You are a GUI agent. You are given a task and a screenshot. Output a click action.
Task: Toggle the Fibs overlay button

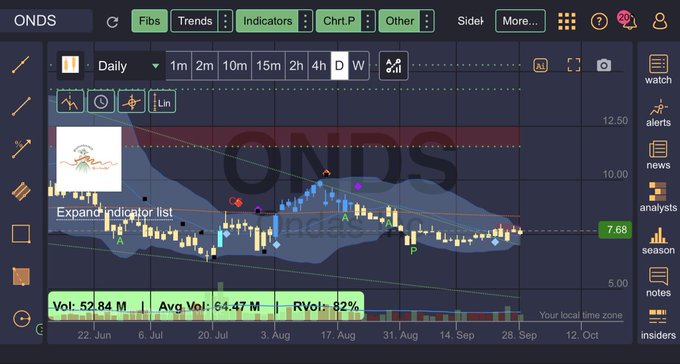coord(150,21)
